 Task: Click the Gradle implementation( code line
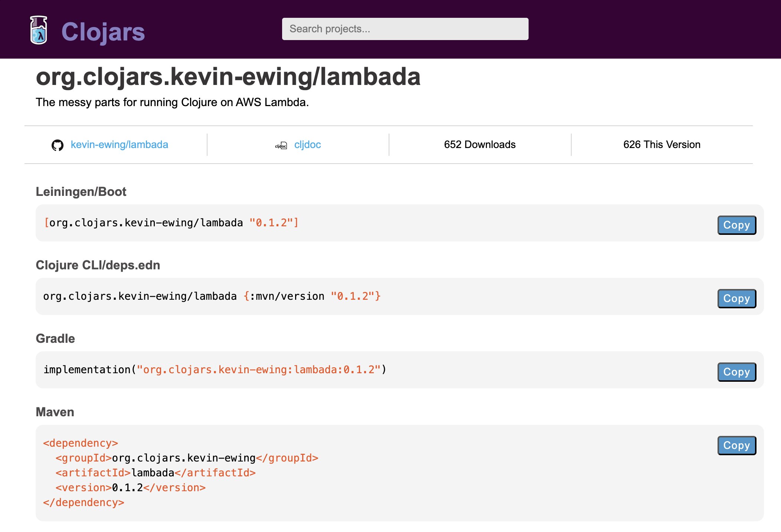click(215, 370)
